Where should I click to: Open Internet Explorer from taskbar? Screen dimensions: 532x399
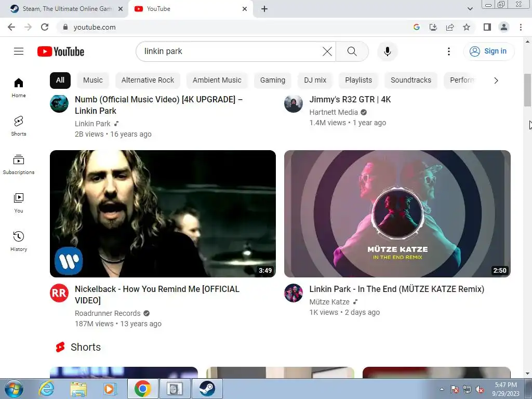(46, 389)
